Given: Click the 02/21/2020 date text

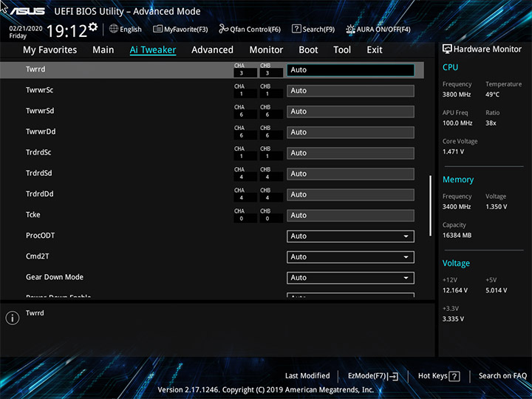Looking at the screenshot, I should [x=26, y=29].
